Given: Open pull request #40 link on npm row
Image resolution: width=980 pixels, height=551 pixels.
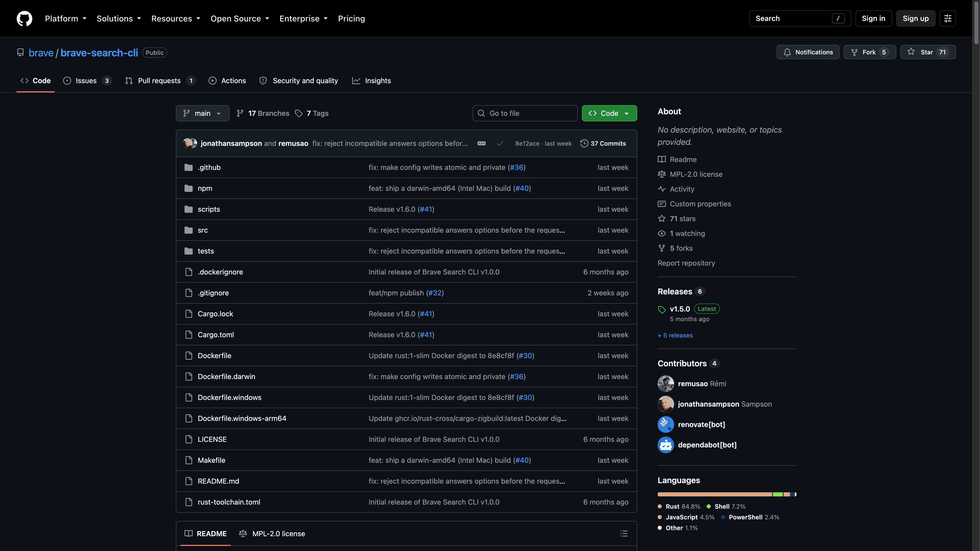Looking at the screenshot, I should point(522,188).
